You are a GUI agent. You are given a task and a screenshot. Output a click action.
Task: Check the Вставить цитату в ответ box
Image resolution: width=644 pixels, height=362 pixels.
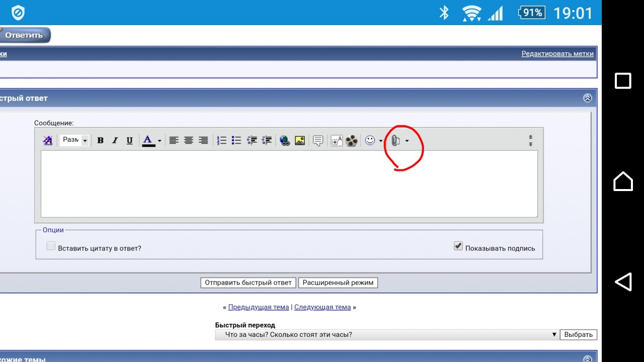click(51, 246)
